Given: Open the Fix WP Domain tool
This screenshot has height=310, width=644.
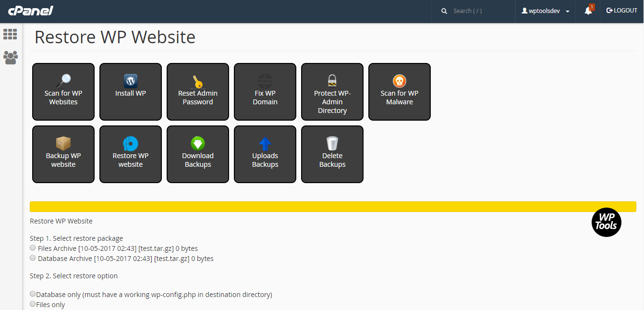Looking at the screenshot, I should pos(265,91).
